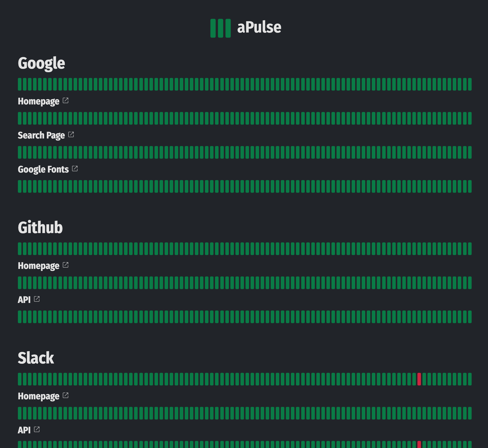This screenshot has height=448, width=488.
Task: Click the last uptime bar in Github API row
Action: pos(469,316)
